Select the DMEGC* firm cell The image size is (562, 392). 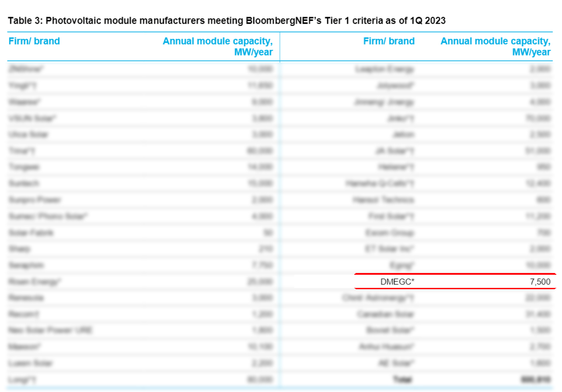pyautogui.click(x=398, y=282)
